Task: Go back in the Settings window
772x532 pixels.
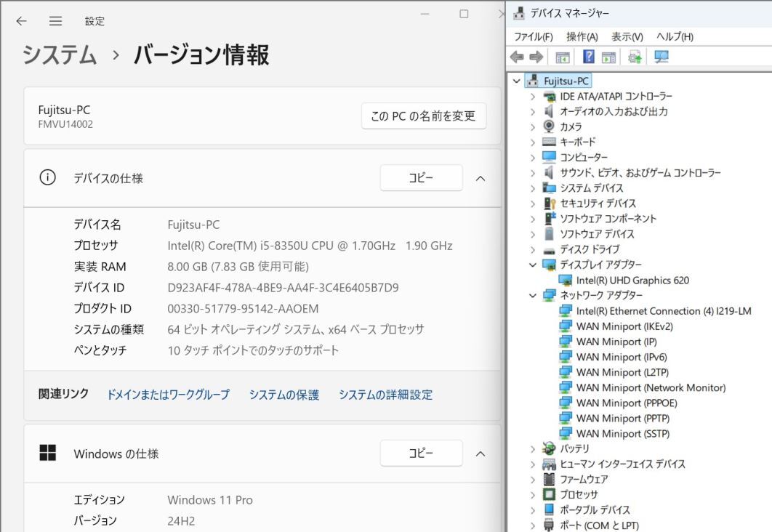Action: (x=21, y=20)
